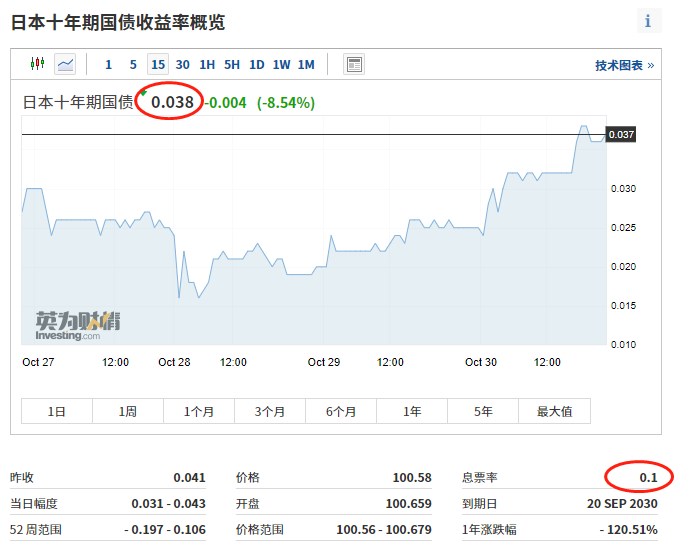Image resolution: width=675 pixels, height=559 pixels.
Task: Click the change value -0.004
Action: pos(226,103)
